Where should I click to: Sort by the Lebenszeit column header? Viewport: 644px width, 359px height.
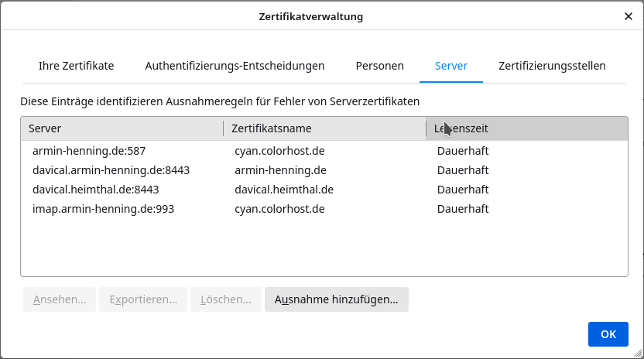tap(526, 128)
